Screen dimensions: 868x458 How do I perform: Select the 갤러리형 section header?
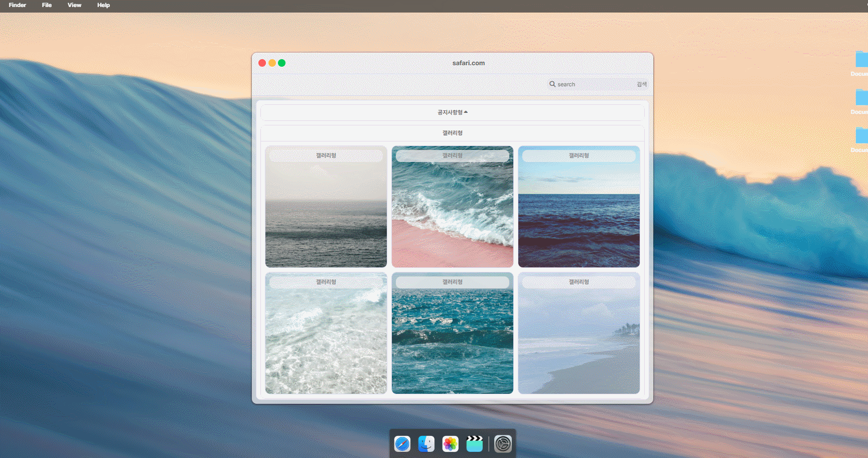[x=453, y=133]
